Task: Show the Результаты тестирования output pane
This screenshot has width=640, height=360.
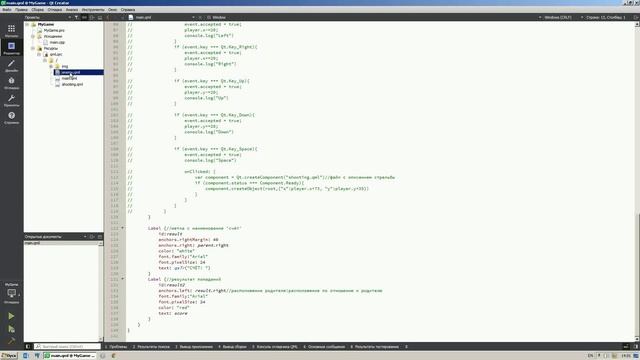Action: (374, 347)
